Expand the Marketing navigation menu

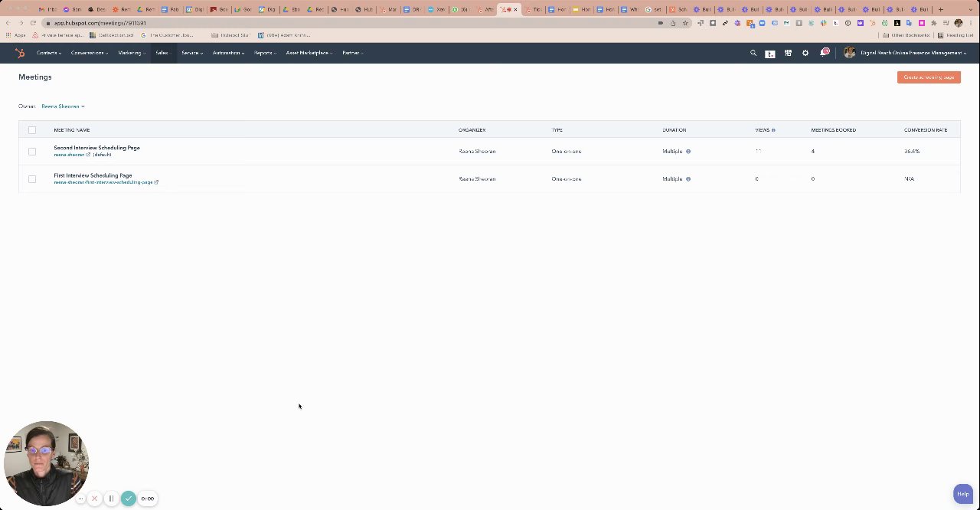132,53
